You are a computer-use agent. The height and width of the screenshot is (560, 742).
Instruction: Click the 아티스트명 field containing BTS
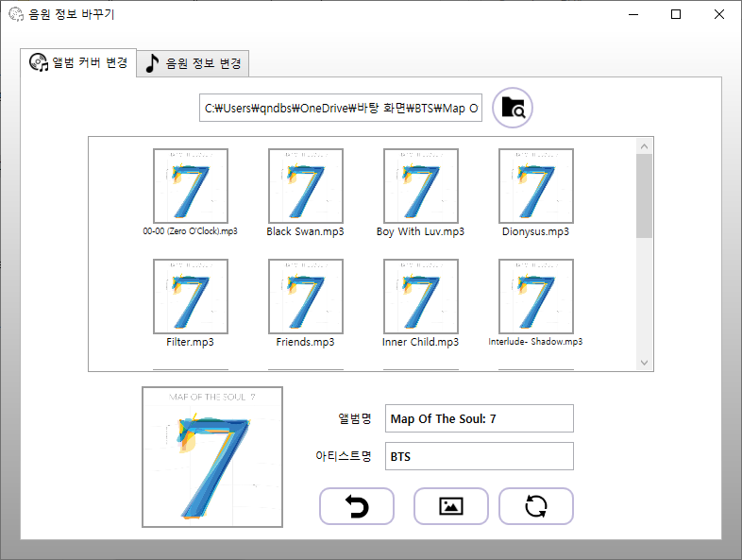click(x=480, y=456)
